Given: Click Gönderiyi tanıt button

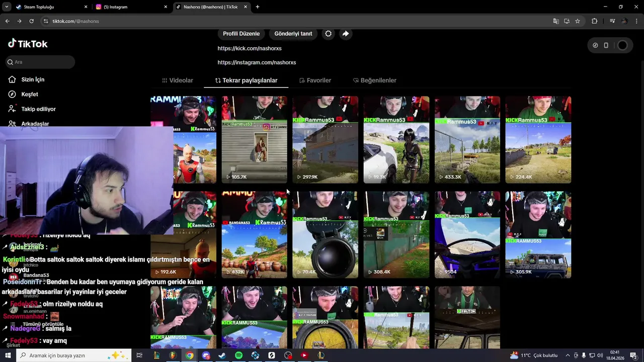Looking at the screenshot, I should click(x=293, y=34).
